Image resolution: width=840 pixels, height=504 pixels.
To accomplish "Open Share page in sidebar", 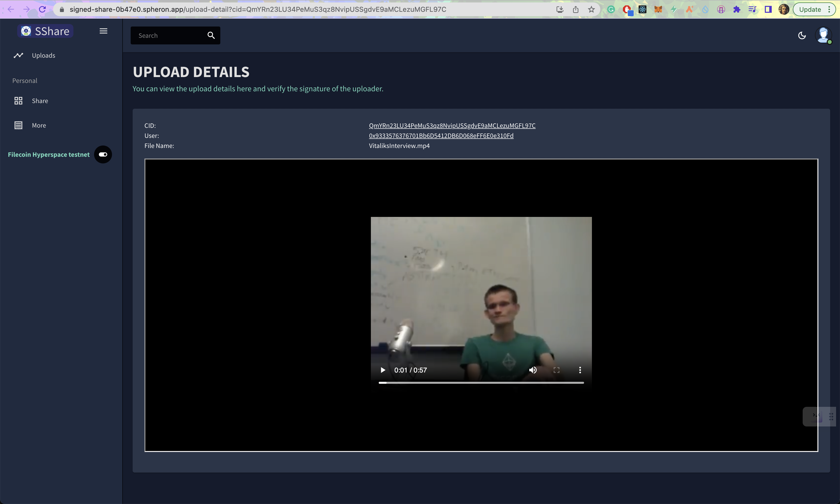I will point(40,101).
